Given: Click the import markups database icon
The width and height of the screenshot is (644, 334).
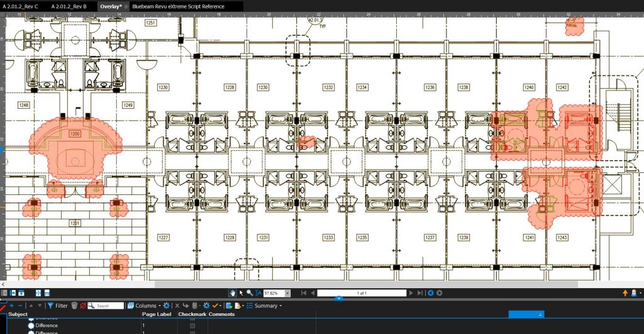Looking at the screenshot, I should pyautogui.click(x=229, y=306).
